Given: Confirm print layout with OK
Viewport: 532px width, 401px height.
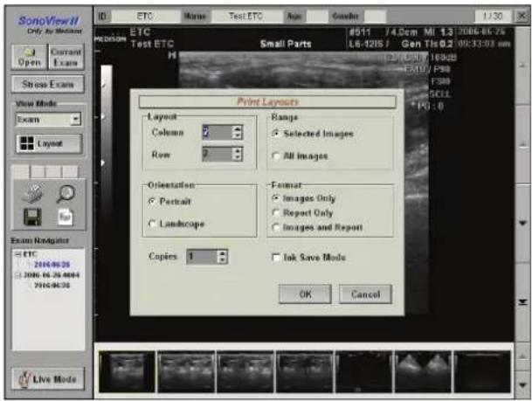Looking at the screenshot, I should click(x=305, y=294).
